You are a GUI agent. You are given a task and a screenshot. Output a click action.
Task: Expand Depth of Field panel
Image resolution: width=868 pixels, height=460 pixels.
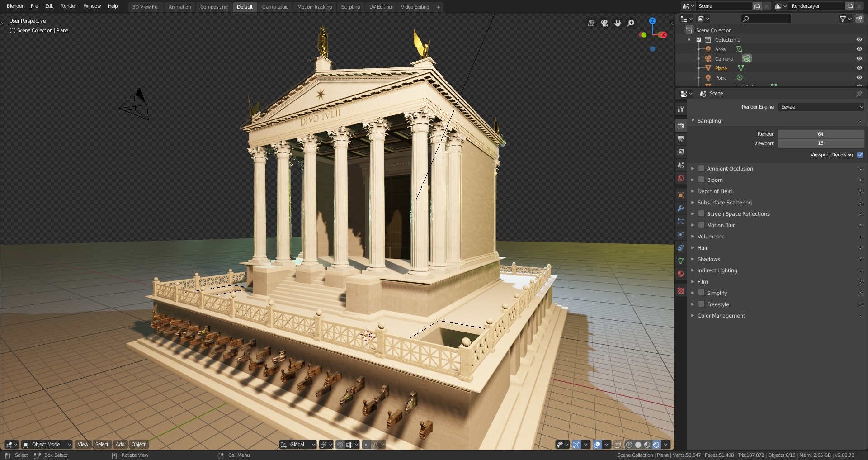point(714,191)
